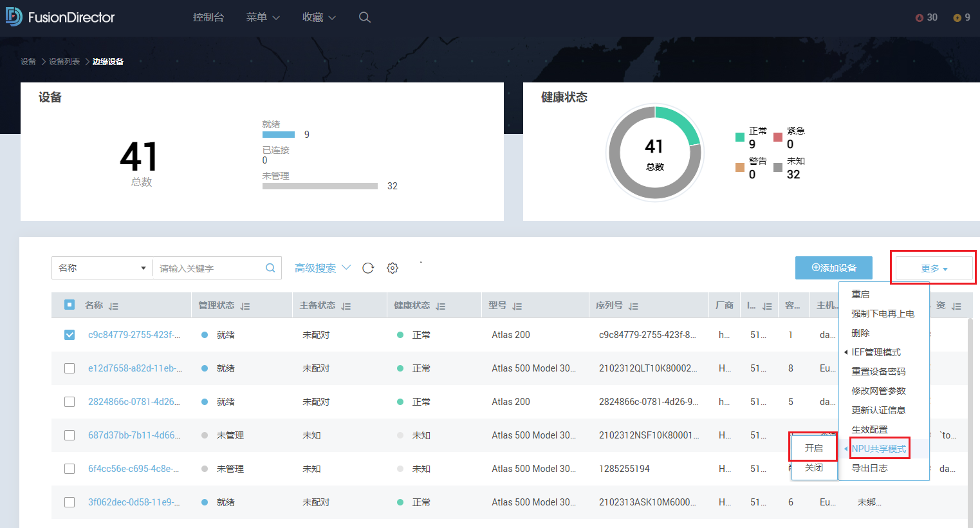The image size is (980, 528).
Task: Expand 高级搜索 advanced search
Action: (322, 268)
